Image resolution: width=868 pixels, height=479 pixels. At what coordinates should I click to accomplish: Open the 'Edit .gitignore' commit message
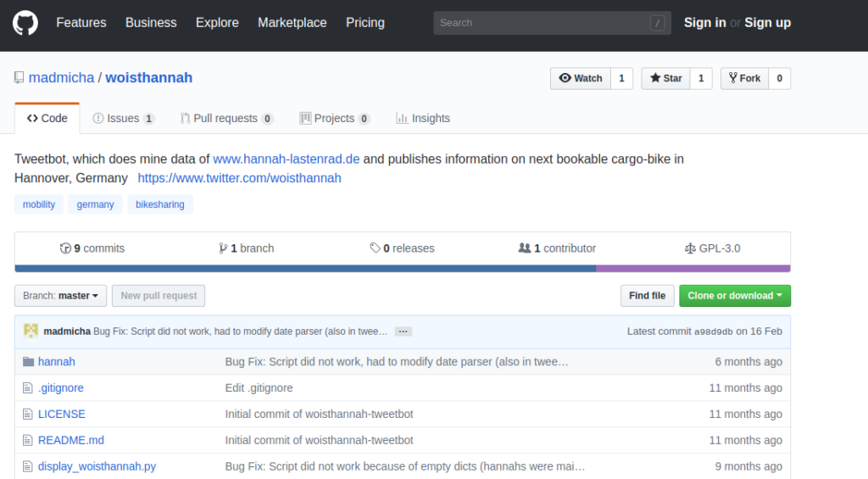259,387
